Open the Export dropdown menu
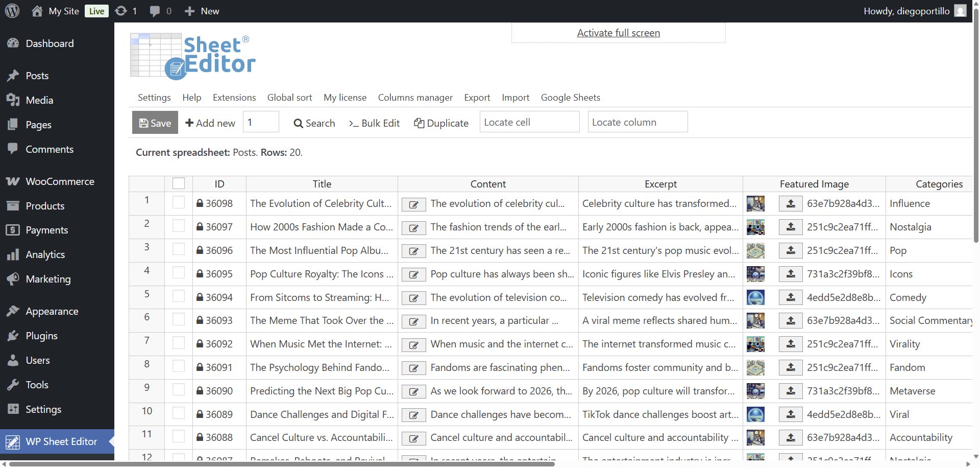 (x=477, y=97)
